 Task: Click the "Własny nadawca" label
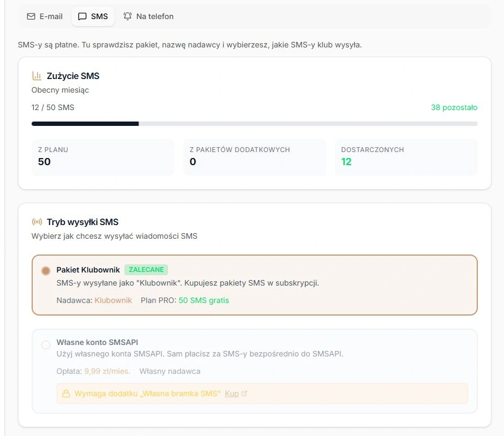coord(170,372)
